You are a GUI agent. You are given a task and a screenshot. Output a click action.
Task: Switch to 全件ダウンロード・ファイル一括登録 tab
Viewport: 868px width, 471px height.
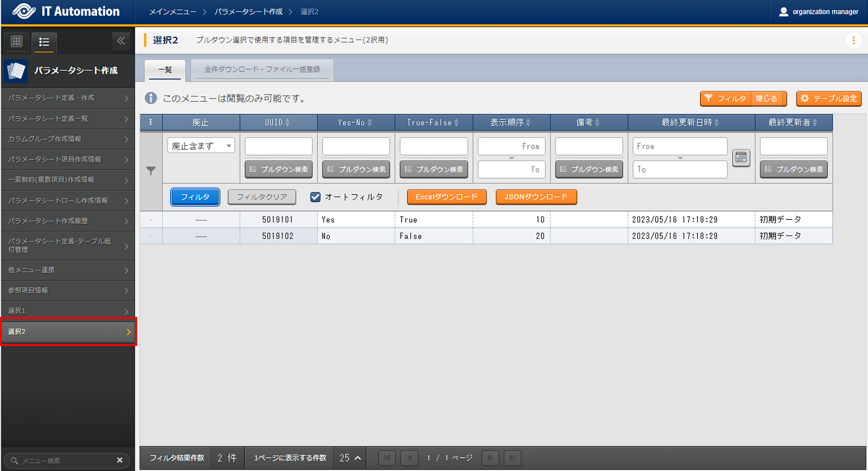click(x=262, y=70)
